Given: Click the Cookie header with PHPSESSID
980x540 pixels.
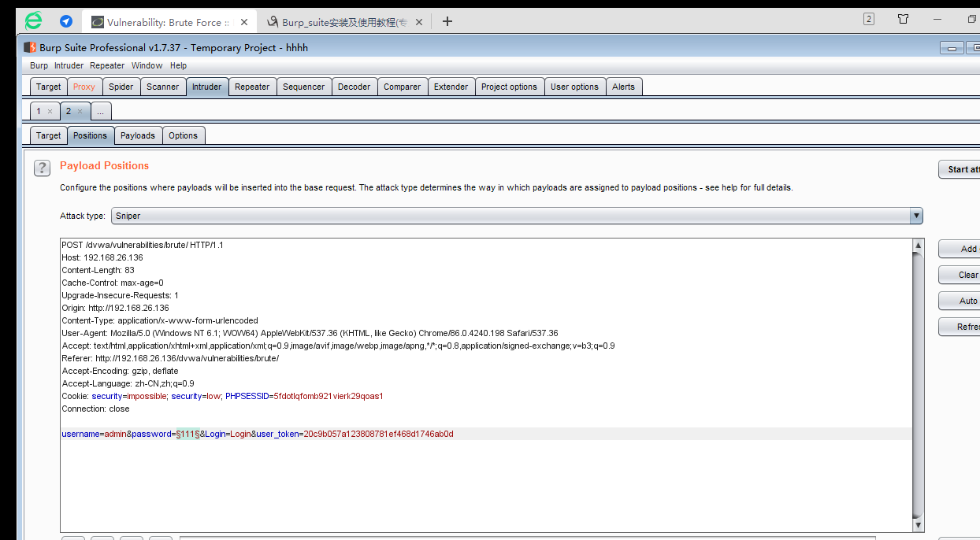Looking at the screenshot, I should (223, 396).
